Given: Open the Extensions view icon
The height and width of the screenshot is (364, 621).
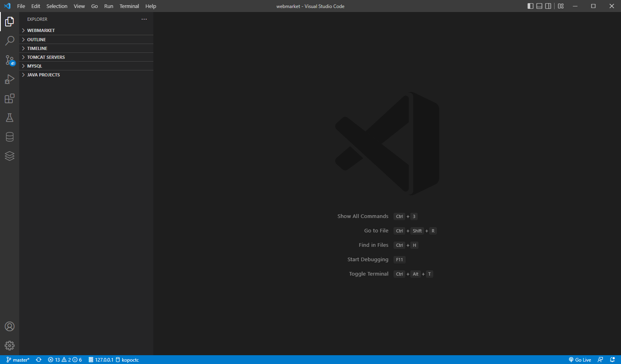Looking at the screenshot, I should coord(10,98).
